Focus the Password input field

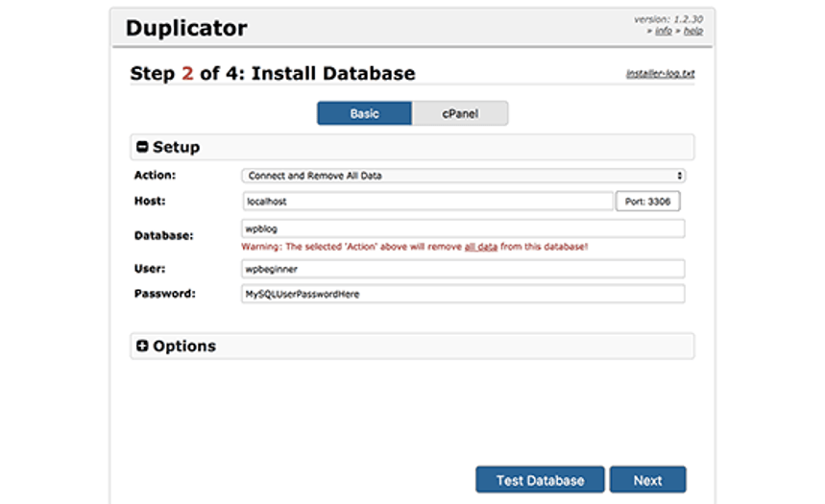point(463,294)
